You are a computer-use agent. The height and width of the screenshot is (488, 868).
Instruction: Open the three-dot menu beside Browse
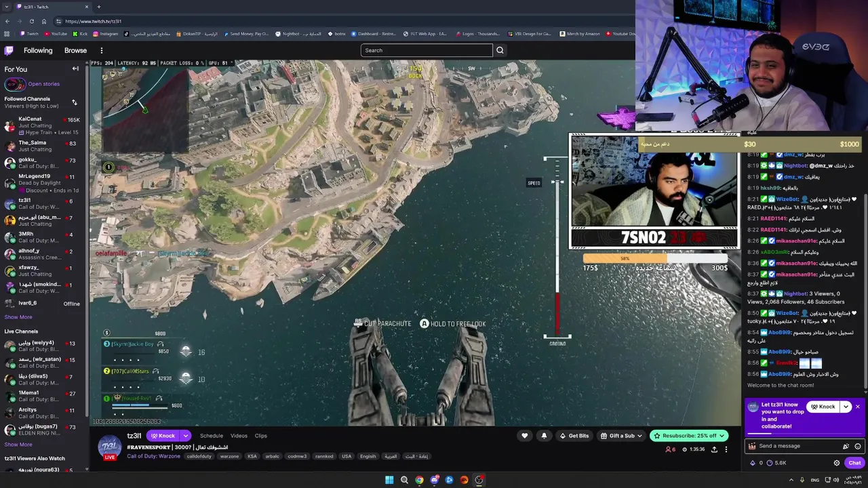(102, 50)
